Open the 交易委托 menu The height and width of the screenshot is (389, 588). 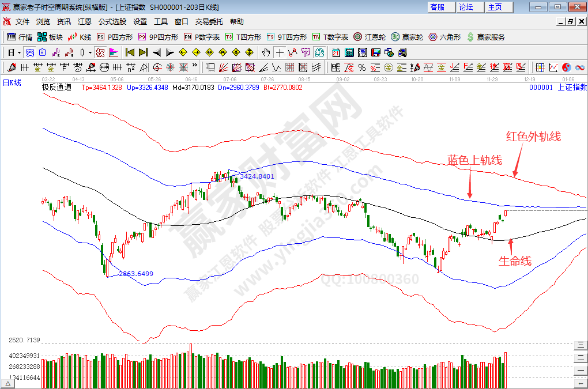(209, 22)
